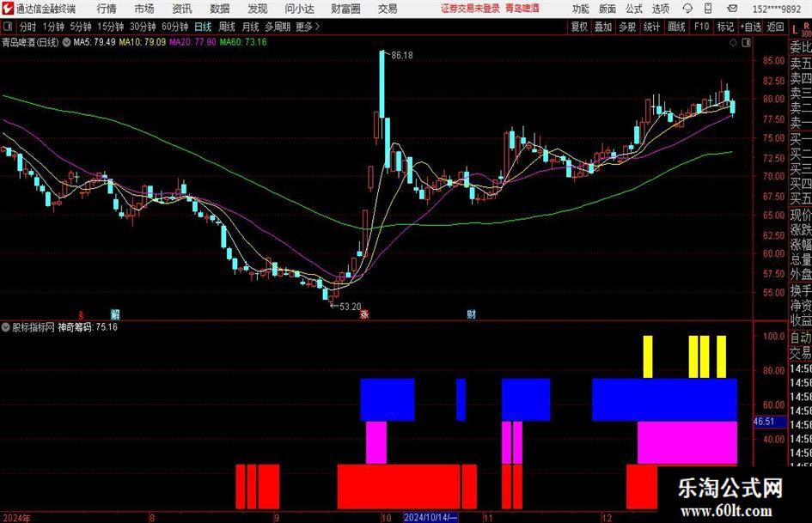Click the MA60: 73.16 label
This screenshot has height=523, width=812.
pyautogui.click(x=243, y=42)
